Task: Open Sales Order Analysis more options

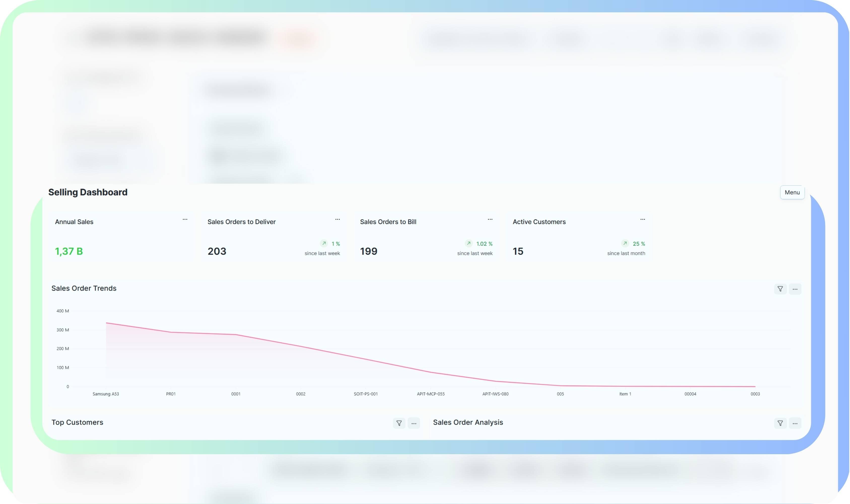Action: (795, 423)
